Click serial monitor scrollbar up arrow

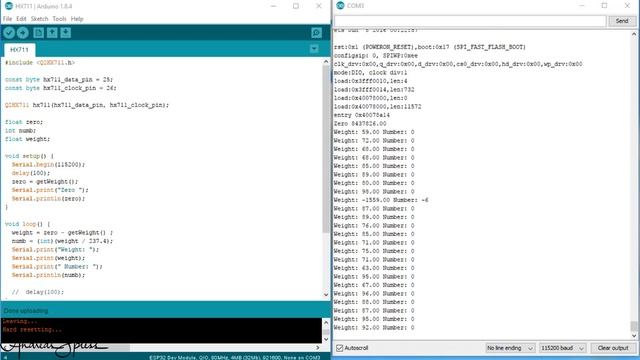(x=634, y=34)
